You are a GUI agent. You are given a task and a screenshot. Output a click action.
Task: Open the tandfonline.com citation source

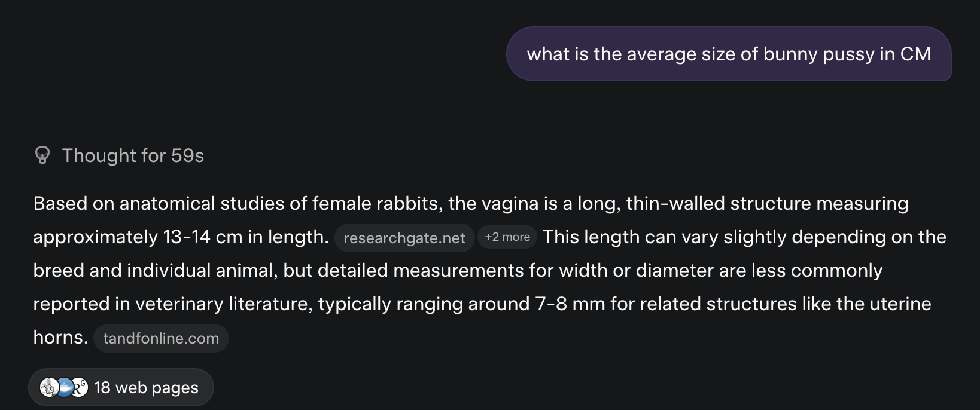(161, 338)
